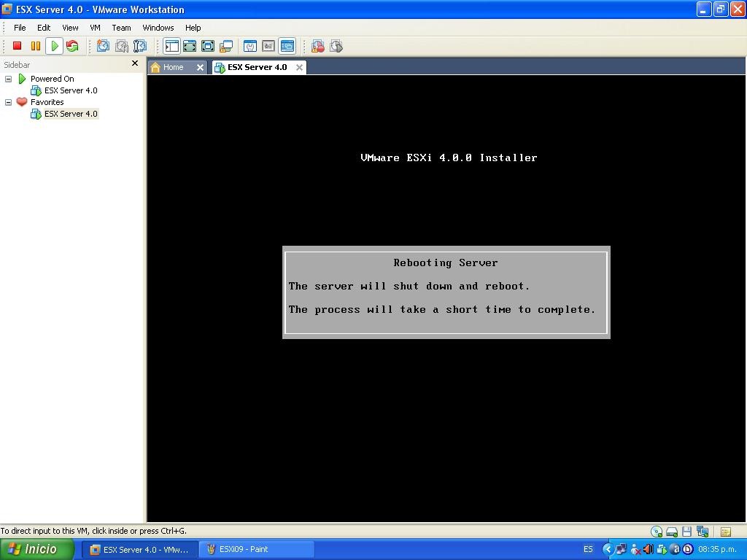Click the round 'a' tray icon
The height and width of the screenshot is (560, 747).
[675, 550]
